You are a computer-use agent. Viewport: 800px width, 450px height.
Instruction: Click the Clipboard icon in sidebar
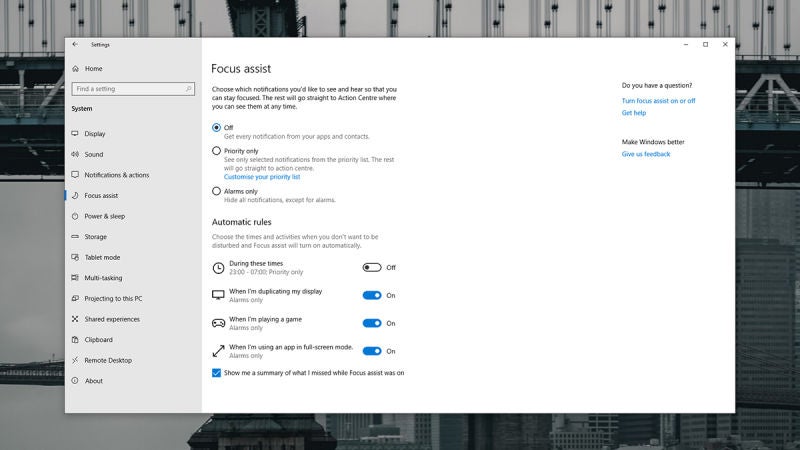(75, 340)
